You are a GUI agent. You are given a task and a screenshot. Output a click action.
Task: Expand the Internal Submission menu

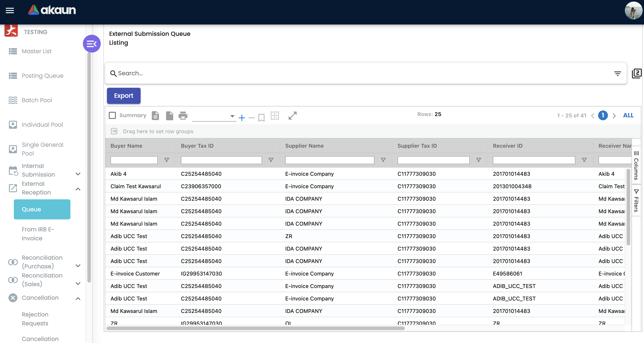point(78,174)
